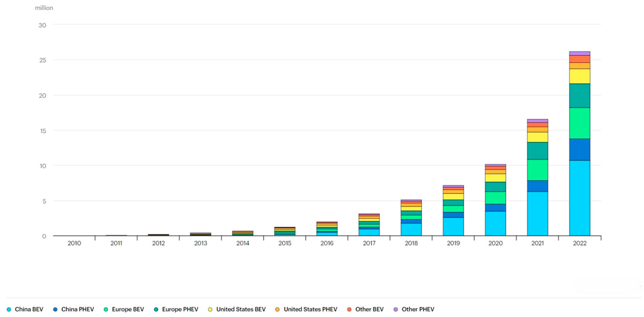Click the 2022 Europe BEV green segment
This screenshot has width=644, height=317.
pyautogui.click(x=580, y=123)
